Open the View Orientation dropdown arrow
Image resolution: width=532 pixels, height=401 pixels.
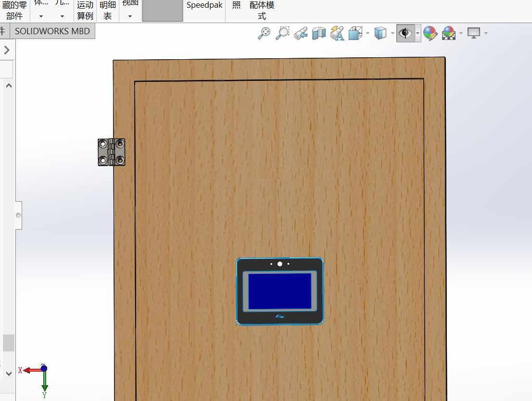368,33
